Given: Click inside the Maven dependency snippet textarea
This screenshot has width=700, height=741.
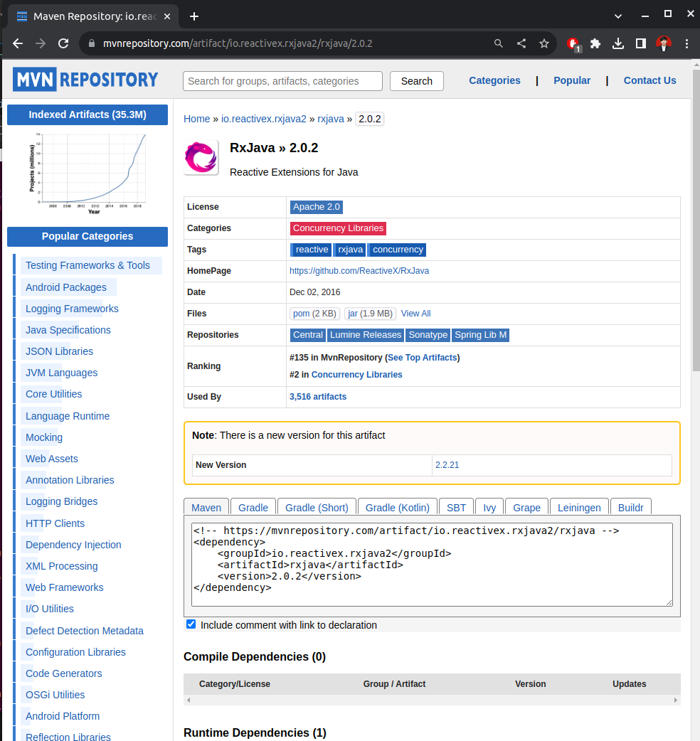Looking at the screenshot, I should tap(432, 564).
